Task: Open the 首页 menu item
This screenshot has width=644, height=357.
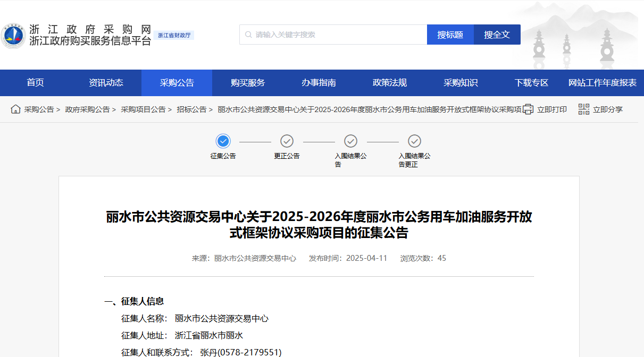Action: [35, 82]
